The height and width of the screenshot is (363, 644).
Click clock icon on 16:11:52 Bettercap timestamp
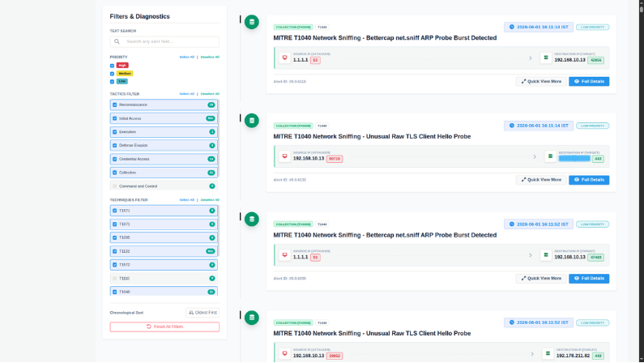pos(512,224)
